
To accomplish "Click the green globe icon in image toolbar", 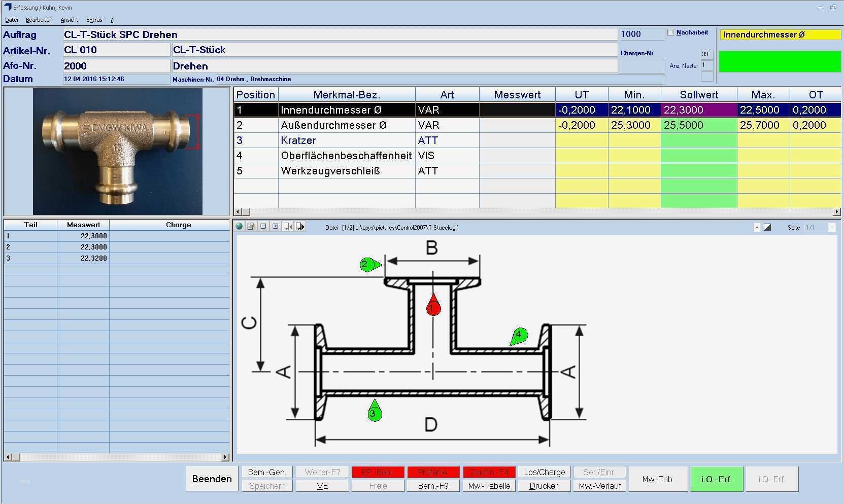I will point(240,227).
